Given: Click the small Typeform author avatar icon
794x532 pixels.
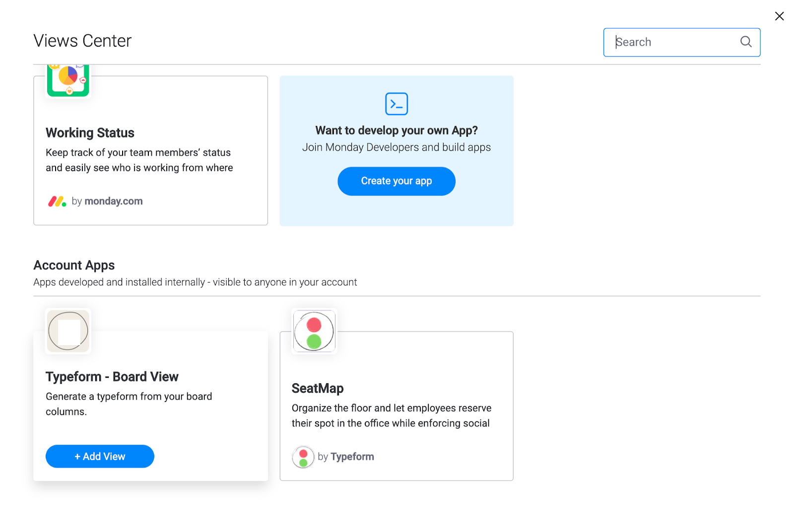Looking at the screenshot, I should click(x=303, y=457).
